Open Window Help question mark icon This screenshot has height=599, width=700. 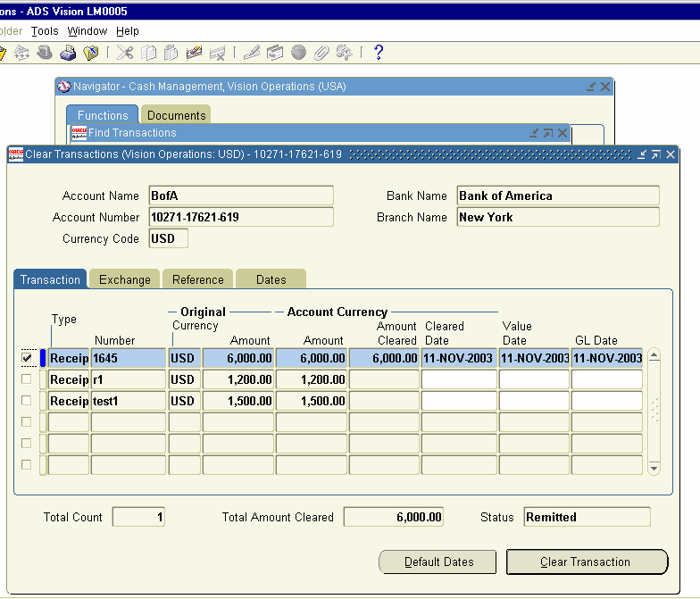(379, 53)
